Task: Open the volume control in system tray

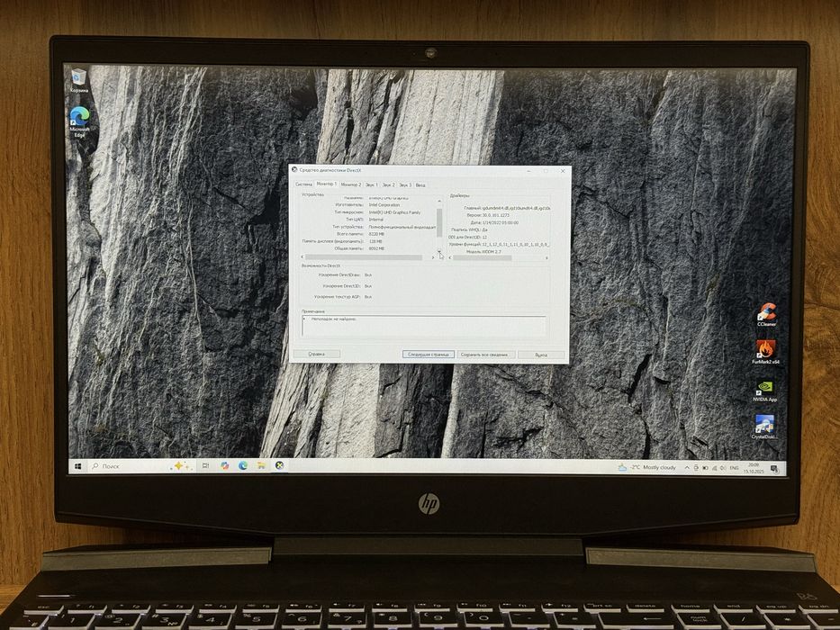Action: tap(723, 468)
